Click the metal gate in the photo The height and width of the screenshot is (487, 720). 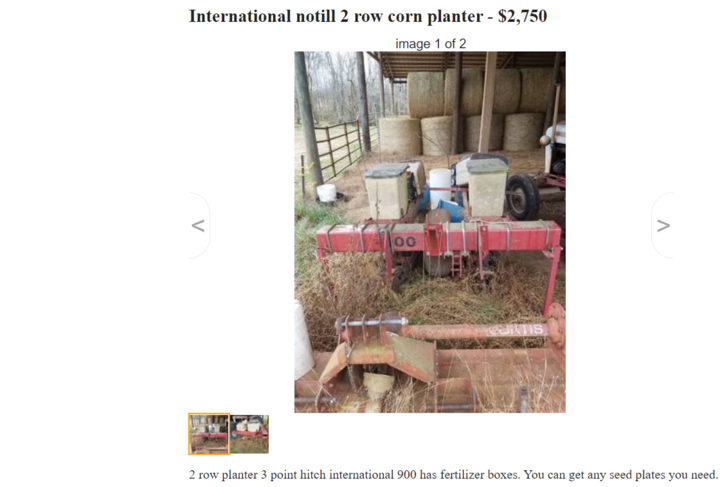342,146
